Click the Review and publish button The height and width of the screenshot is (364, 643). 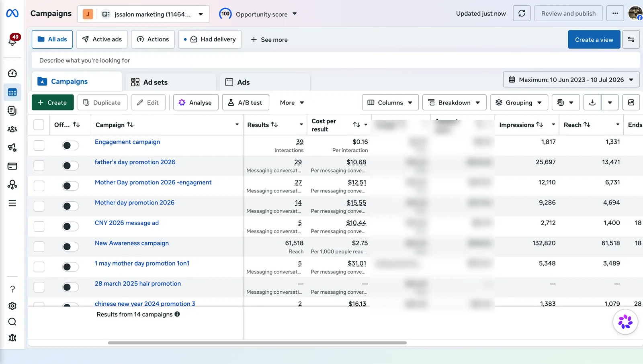(x=568, y=13)
